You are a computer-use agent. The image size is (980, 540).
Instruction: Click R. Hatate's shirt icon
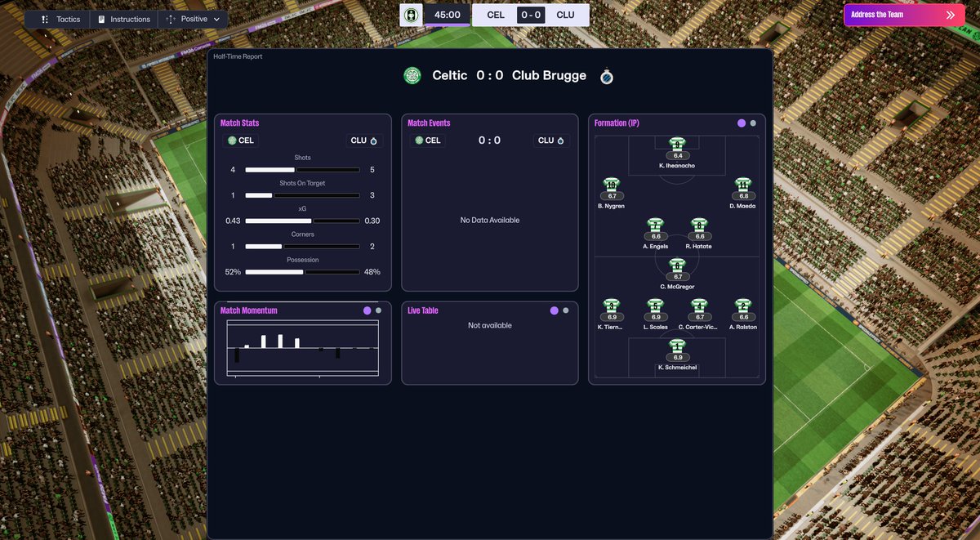(x=699, y=225)
